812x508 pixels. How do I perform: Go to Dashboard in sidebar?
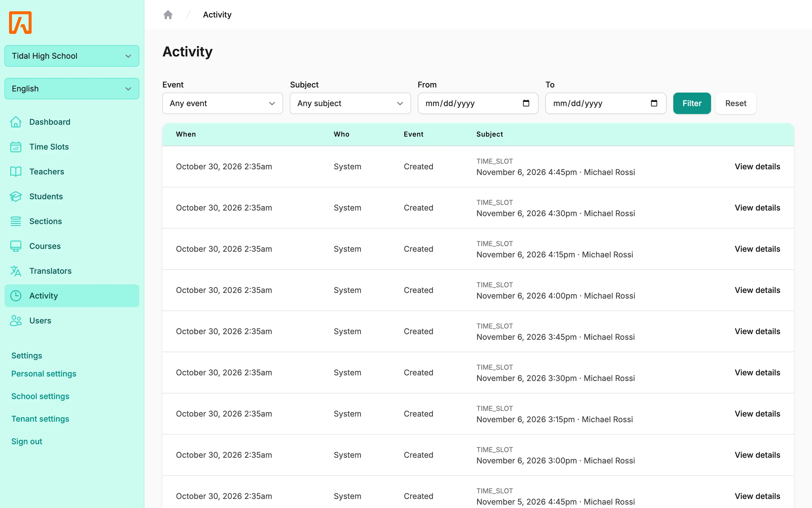point(72,122)
